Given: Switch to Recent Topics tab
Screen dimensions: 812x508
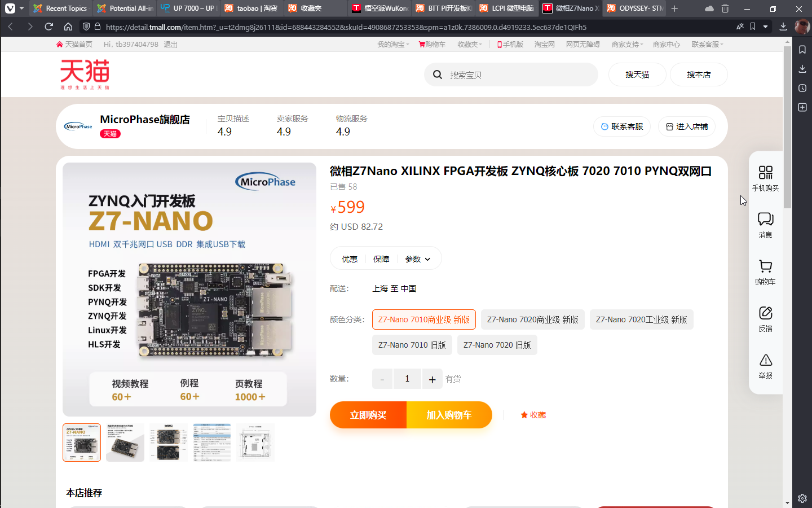Looking at the screenshot, I should coord(61,8).
